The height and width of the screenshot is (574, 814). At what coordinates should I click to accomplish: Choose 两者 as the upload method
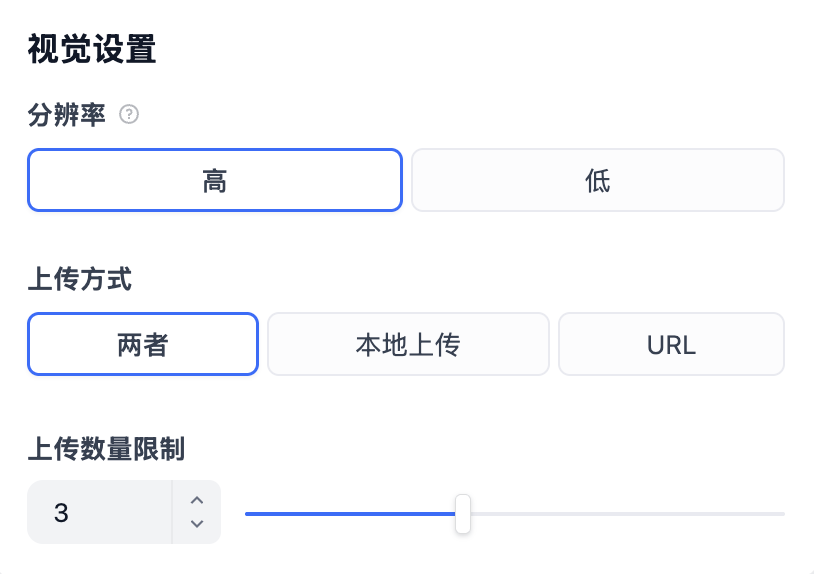click(143, 344)
